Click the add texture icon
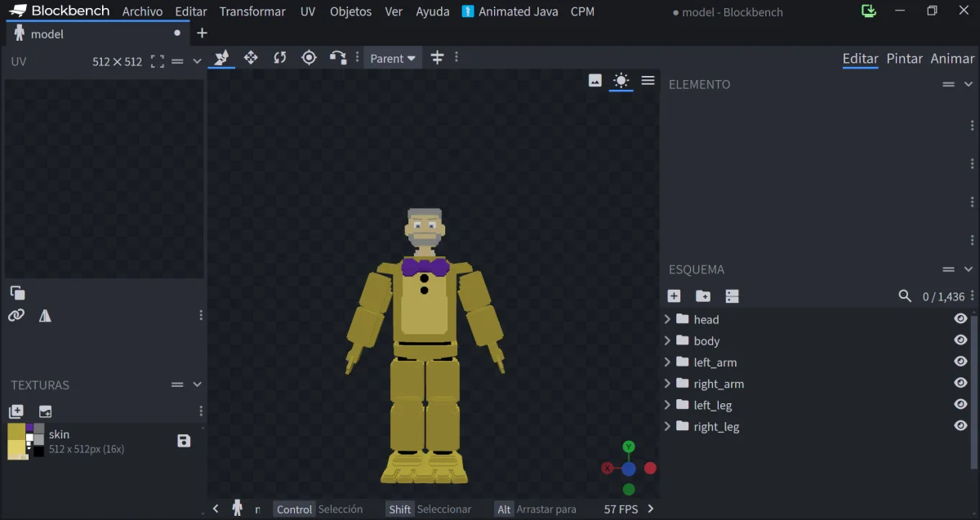Image resolution: width=980 pixels, height=520 pixels. point(16,411)
